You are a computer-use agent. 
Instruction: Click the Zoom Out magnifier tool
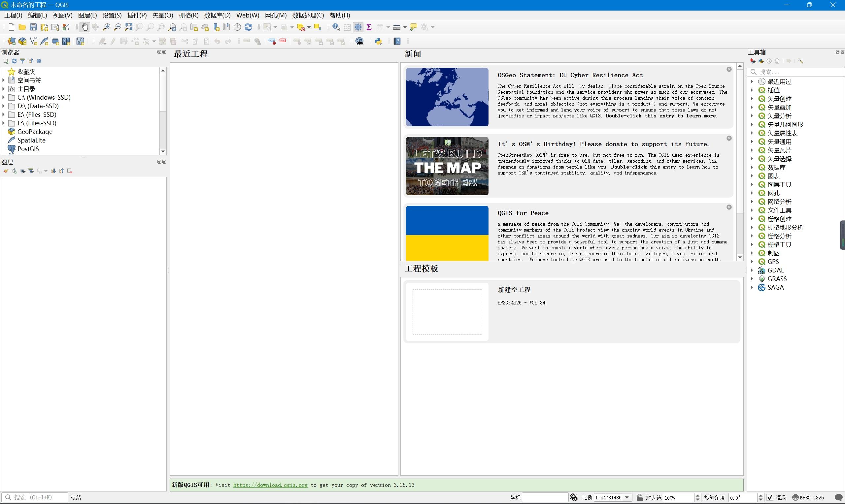point(118,27)
